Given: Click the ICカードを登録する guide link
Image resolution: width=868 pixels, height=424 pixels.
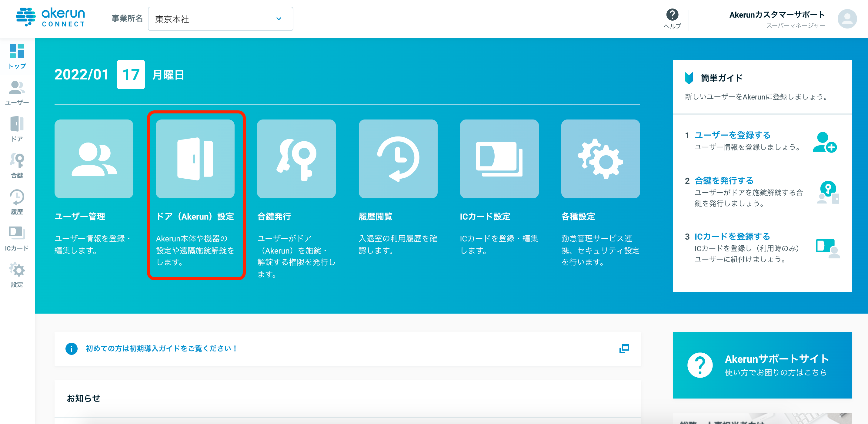Looking at the screenshot, I should click(x=732, y=236).
